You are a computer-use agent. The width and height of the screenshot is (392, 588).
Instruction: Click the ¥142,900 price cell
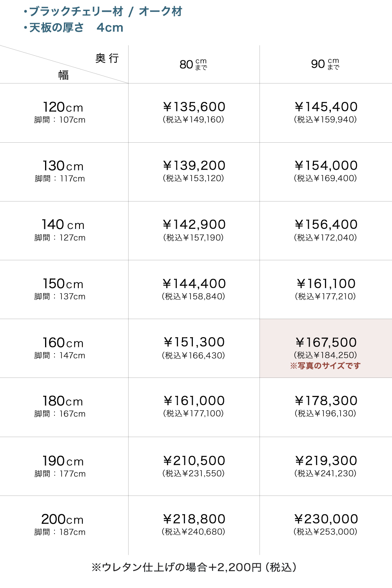pyautogui.click(x=194, y=225)
